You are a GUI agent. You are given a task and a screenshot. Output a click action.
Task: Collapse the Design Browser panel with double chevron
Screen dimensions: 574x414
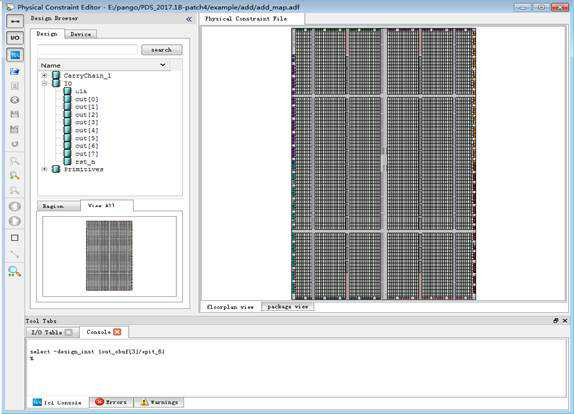click(x=189, y=19)
